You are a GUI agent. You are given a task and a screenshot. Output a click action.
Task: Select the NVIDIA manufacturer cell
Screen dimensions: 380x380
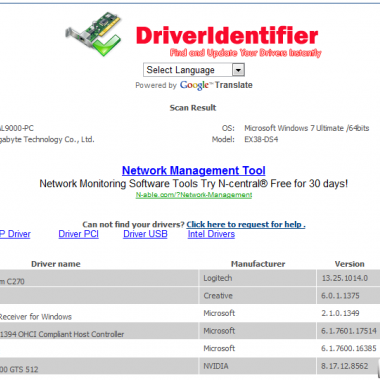click(x=257, y=366)
